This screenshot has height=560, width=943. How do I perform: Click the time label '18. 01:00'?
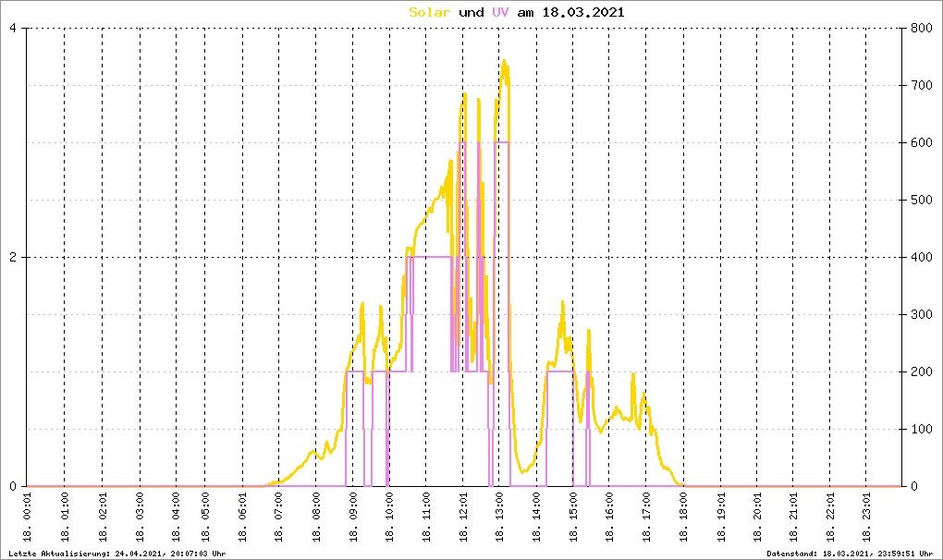pyautogui.click(x=65, y=517)
